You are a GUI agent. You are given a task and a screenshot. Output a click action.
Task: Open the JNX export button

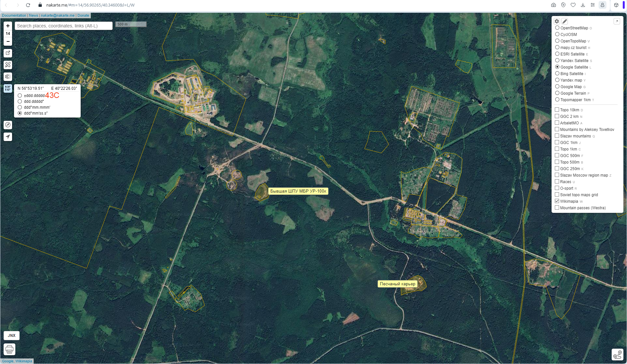tap(11, 335)
